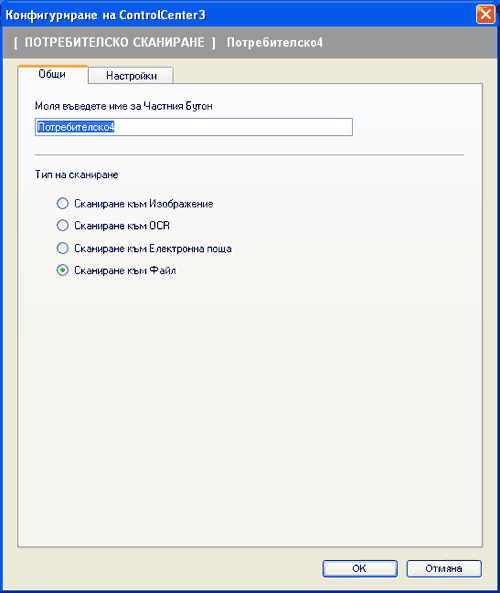The width and height of the screenshot is (500, 593).
Task: Select Сканиране към OCR radio button
Action: pos(62,225)
